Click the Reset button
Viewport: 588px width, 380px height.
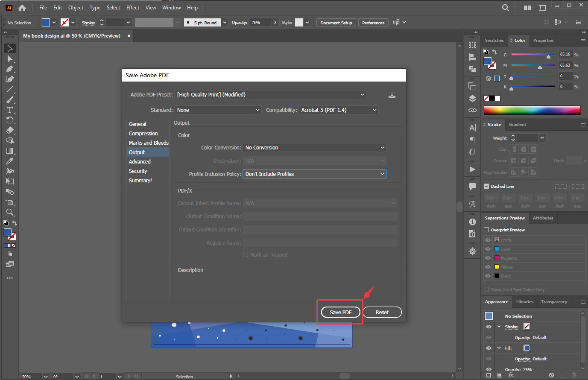[382, 312]
